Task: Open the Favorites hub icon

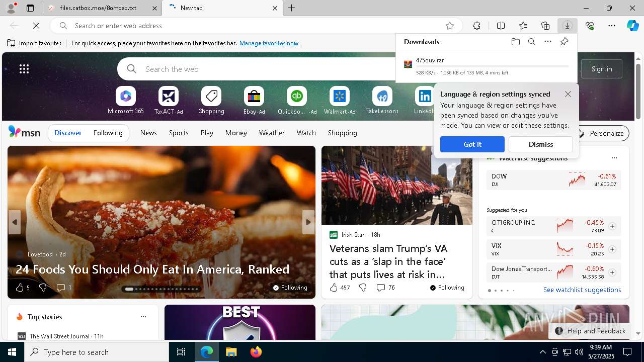Action: point(523,26)
